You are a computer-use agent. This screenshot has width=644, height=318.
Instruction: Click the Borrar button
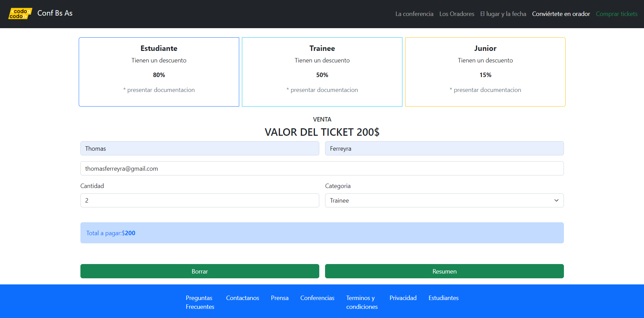click(x=200, y=271)
